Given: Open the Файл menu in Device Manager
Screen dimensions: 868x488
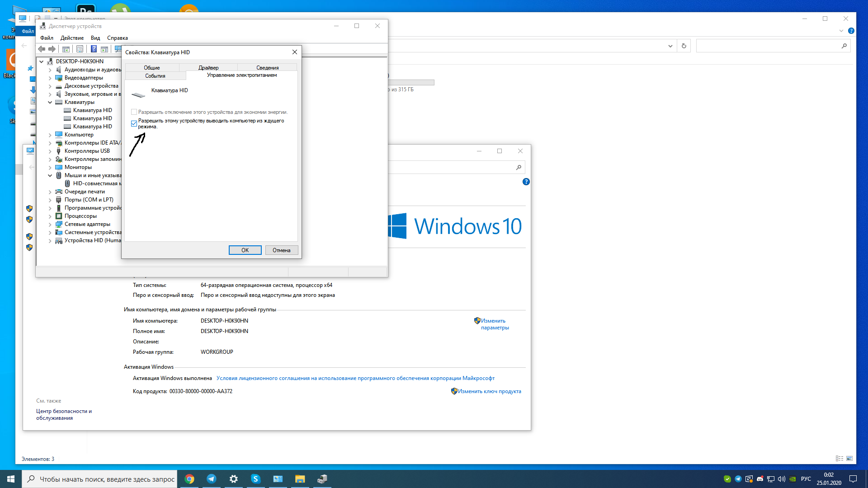Looking at the screenshot, I should tap(47, 38).
